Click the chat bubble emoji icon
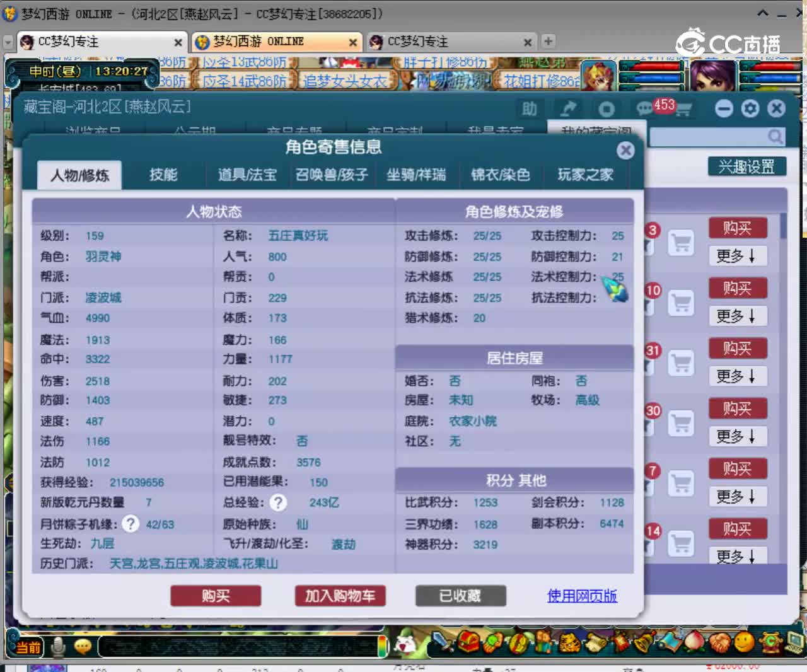This screenshot has height=672, width=807. point(83,647)
